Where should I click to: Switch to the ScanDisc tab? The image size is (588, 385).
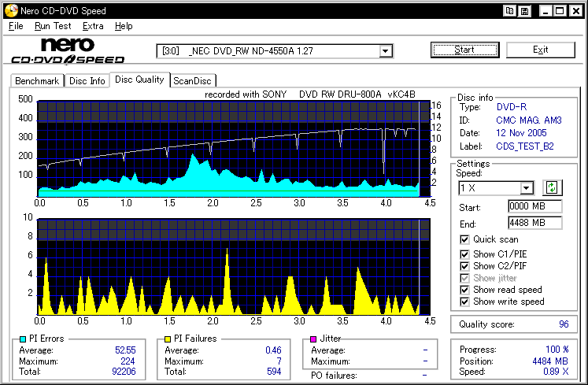(x=193, y=80)
